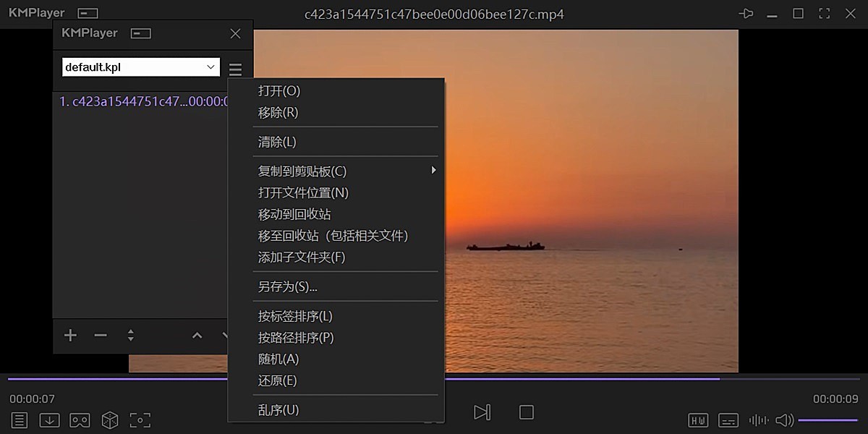The image size is (868, 434).
Task: Open 3D video mode with the cube icon
Action: (x=110, y=420)
